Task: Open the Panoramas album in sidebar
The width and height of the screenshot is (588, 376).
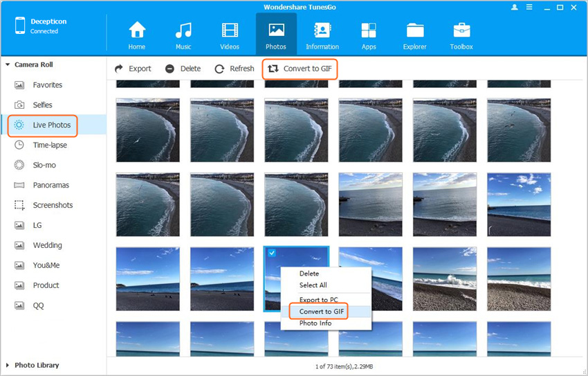Action: coord(50,186)
